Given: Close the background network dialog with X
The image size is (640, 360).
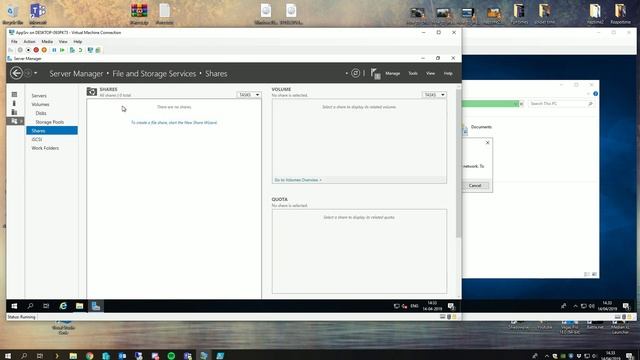Looking at the screenshot, I should point(487,142).
